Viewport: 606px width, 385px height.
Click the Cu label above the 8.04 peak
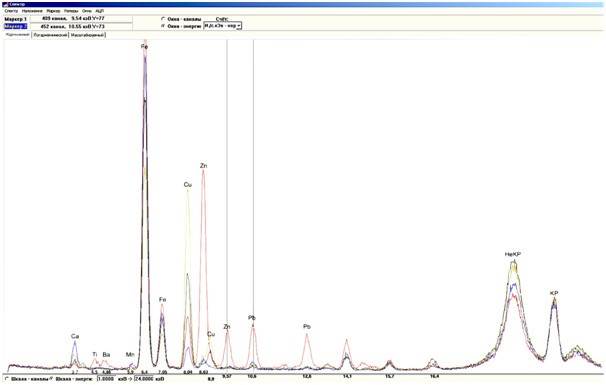coord(188,185)
